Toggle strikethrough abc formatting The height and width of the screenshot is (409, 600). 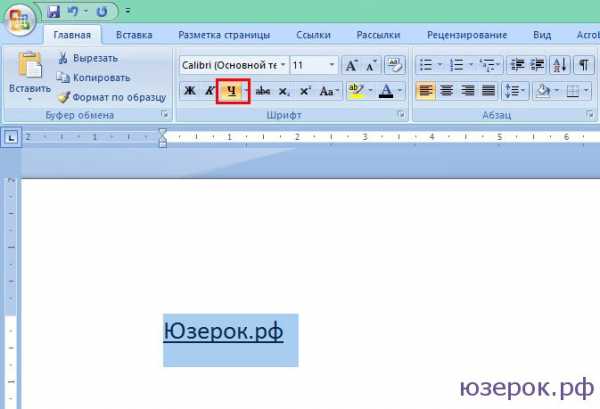tap(263, 91)
